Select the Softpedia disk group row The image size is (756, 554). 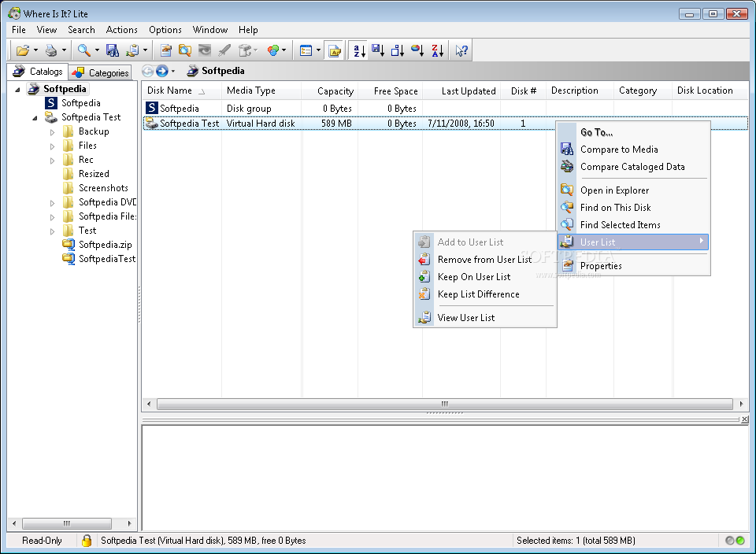pyautogui.click(x=444, y=109)
